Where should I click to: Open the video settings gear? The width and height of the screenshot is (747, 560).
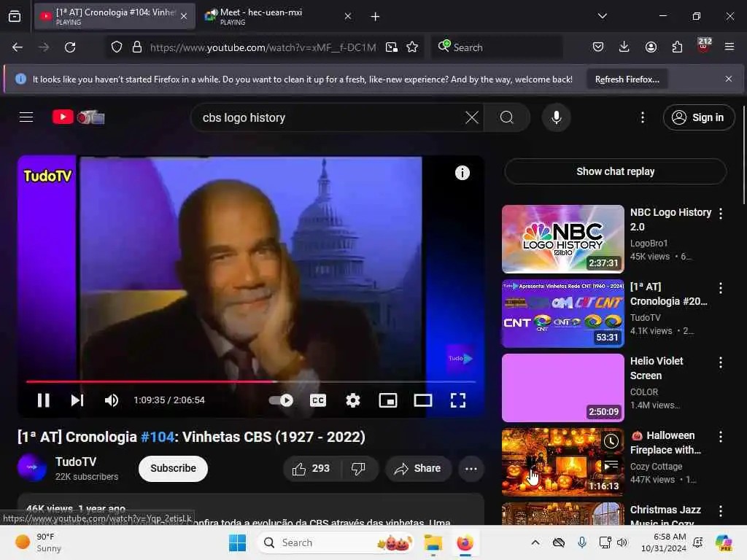(x=352, y=400)
